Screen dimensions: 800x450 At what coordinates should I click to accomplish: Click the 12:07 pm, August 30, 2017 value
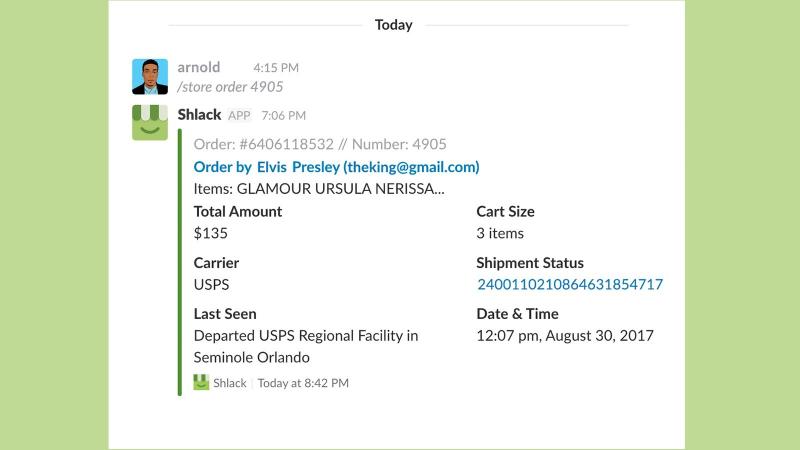point(565,336)
